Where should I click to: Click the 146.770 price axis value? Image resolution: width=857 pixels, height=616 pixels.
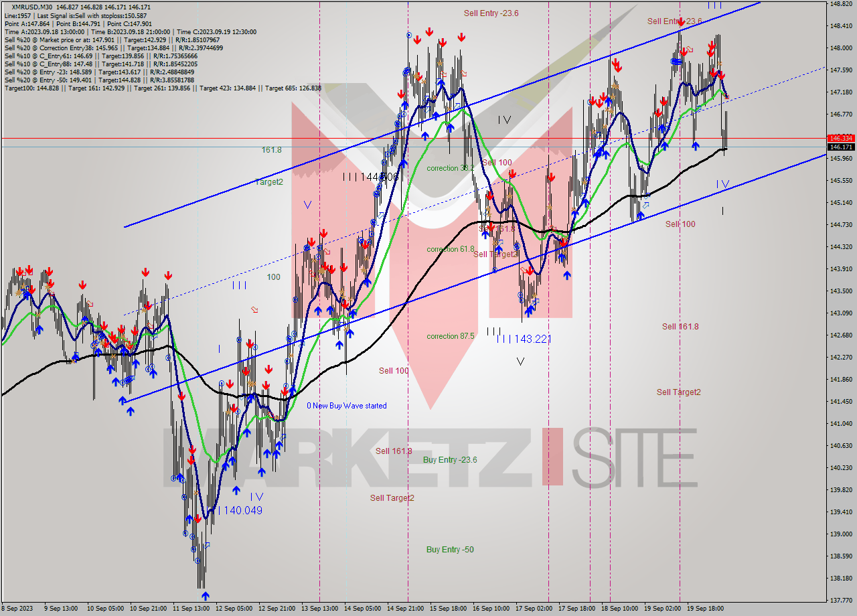[x=841, y=114]
